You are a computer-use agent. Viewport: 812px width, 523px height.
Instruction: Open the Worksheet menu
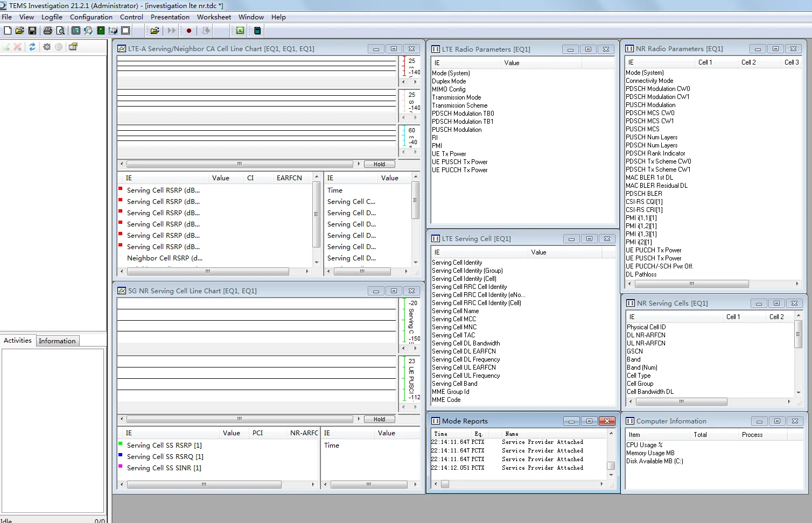click(x=214, y=17)
